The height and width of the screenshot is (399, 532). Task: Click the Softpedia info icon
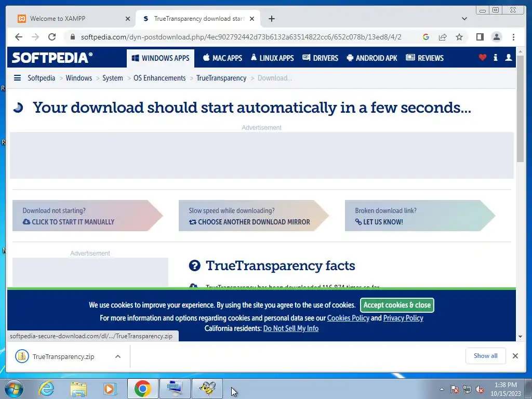(x=495, y=58)
